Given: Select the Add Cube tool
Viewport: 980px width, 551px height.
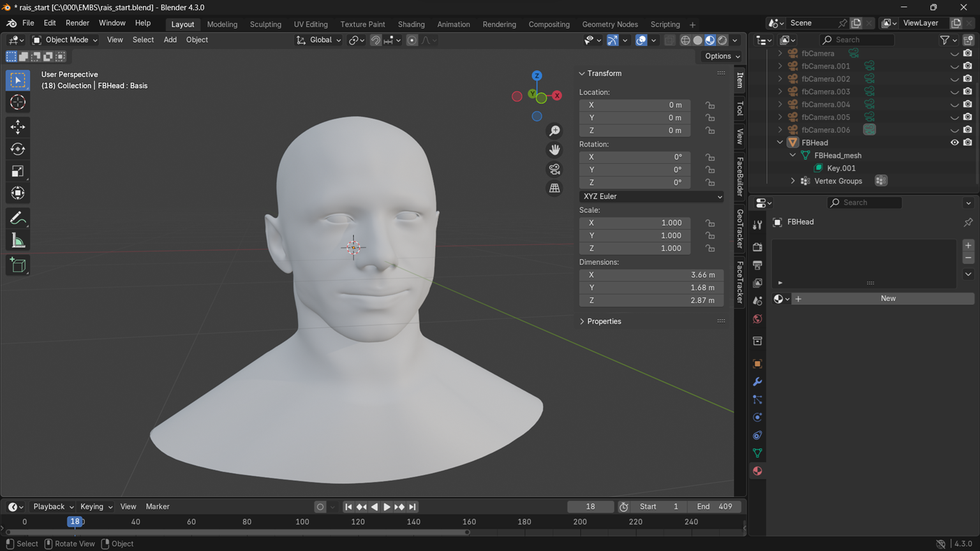Looking at the screenshot, I should tap(18, 265).
